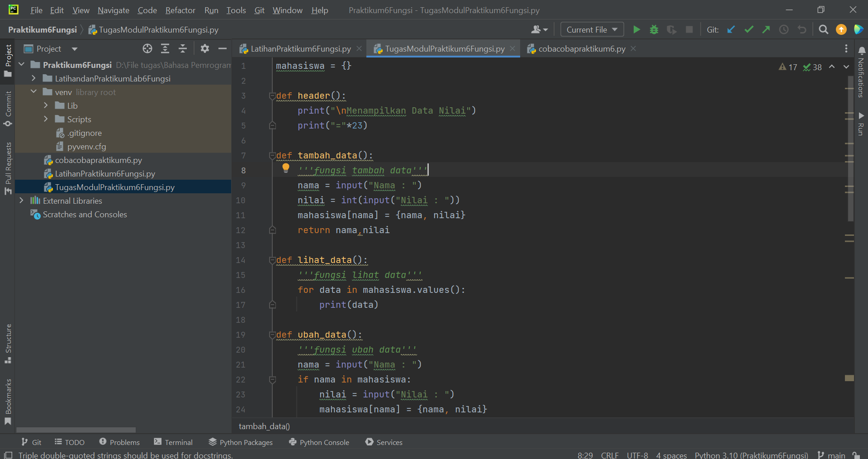Toggle the Pull Requests tool window
This screenshot has height=459, width=868.
[x=8, y=168]
